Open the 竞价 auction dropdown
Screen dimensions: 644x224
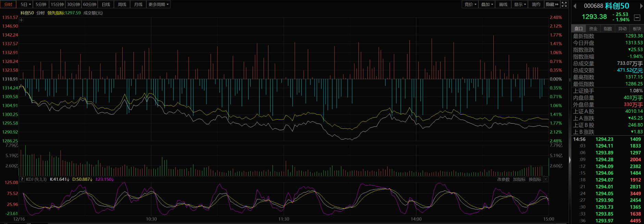click(x=470, y=4)
